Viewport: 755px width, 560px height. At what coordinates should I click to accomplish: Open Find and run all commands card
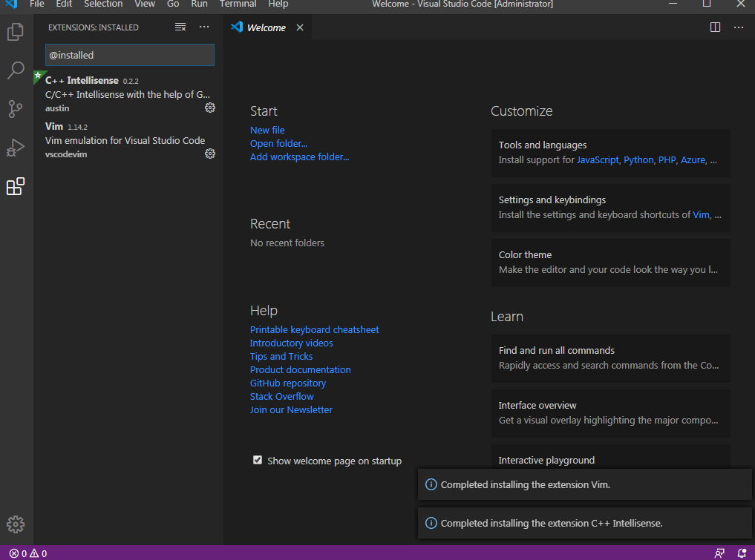click(610, 358)
